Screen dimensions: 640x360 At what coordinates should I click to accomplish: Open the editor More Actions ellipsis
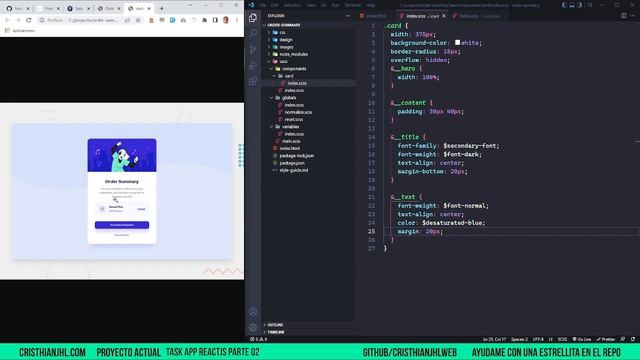tap(632, 16)
